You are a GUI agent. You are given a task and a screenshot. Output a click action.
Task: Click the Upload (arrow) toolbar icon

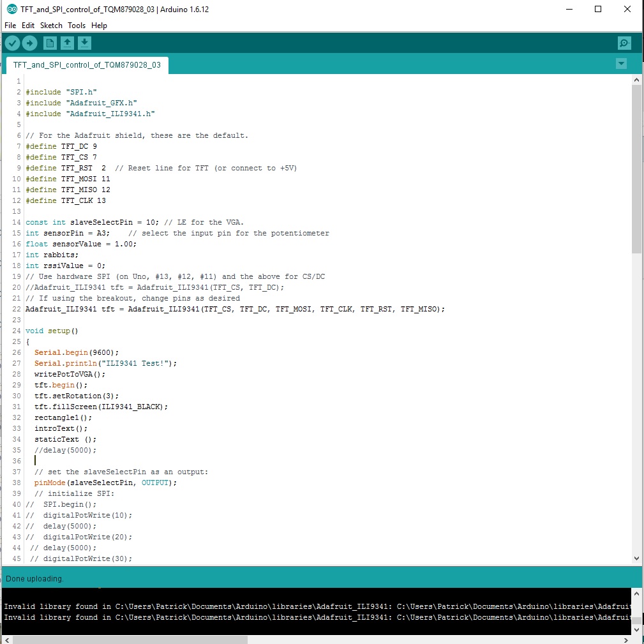click(x=29, y=43)
